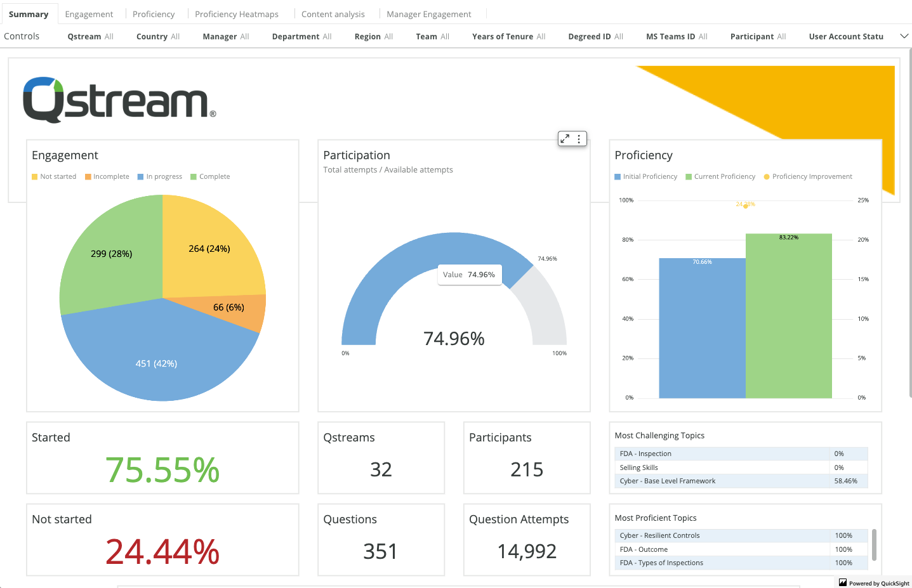Click the Most Proficient Topics scrollbar
Viewport: 912px width, 588px height.
click(x=874, y=545)
